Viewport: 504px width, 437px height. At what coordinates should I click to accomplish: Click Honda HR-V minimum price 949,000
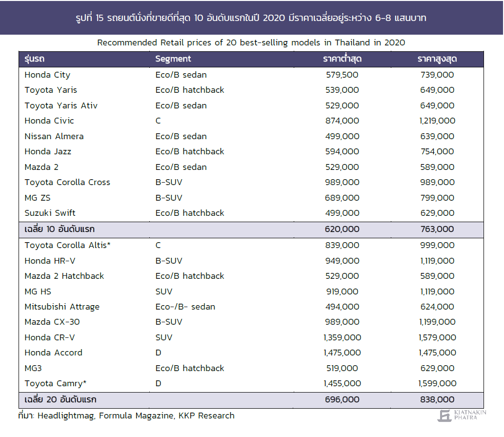click(342, 261)
